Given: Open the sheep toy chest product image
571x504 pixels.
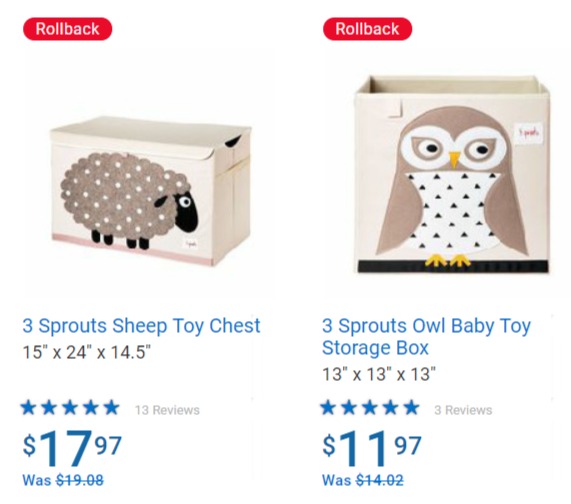Looking at the screenshot, I should (x=151, y=190).
